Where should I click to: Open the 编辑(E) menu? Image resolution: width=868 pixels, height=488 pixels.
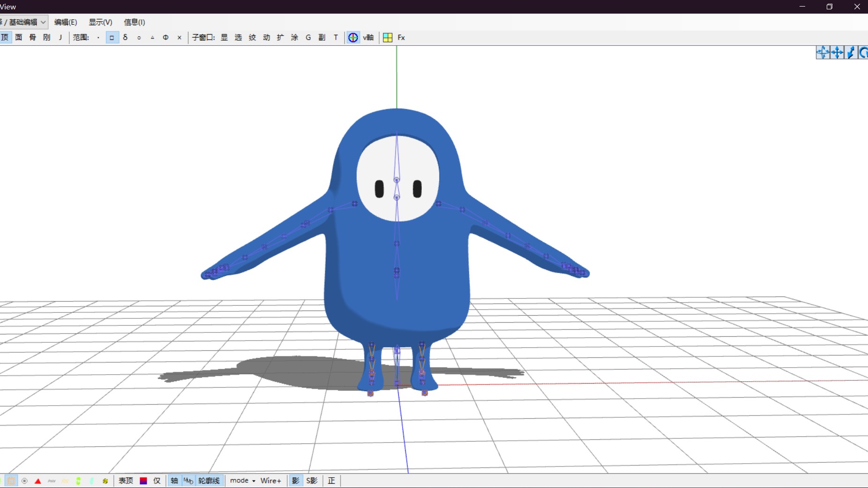(65, 22)
